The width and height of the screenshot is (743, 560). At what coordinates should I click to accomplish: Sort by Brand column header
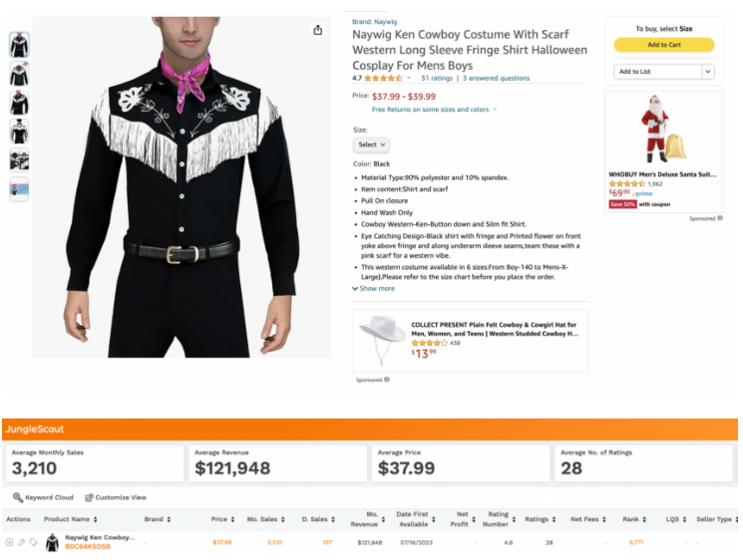click(156, 519)
